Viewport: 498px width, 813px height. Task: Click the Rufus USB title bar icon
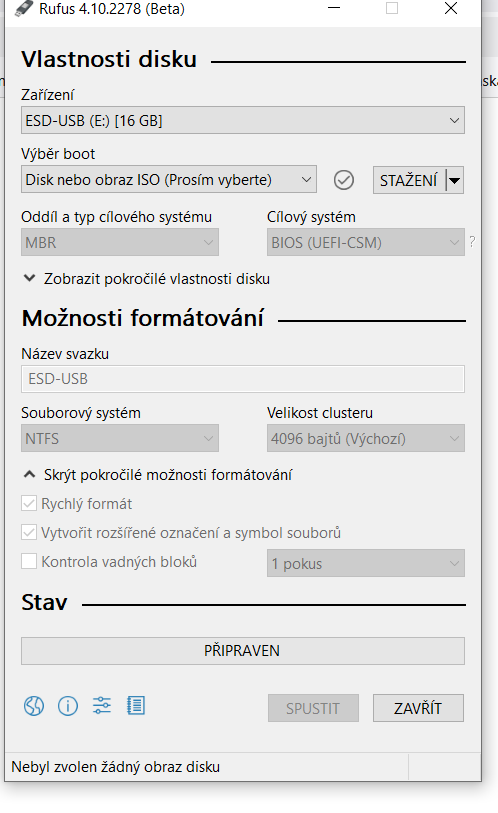(x=23, y=9)
